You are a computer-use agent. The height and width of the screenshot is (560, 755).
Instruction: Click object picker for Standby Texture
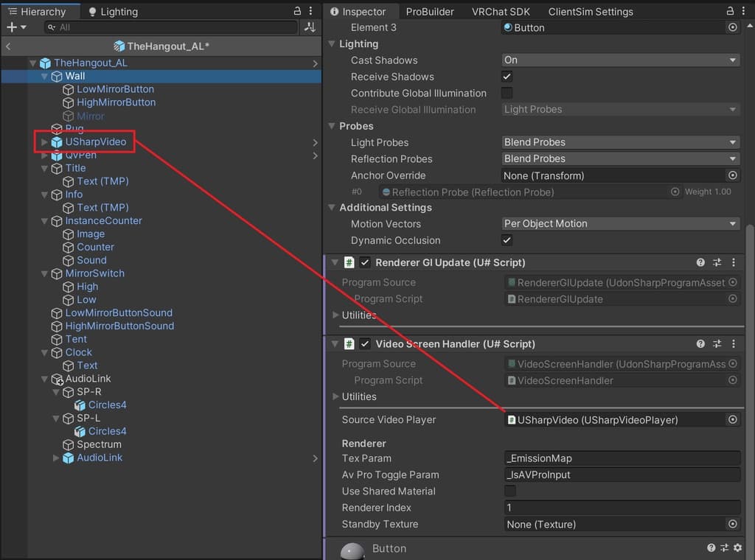tap(732, 525)
